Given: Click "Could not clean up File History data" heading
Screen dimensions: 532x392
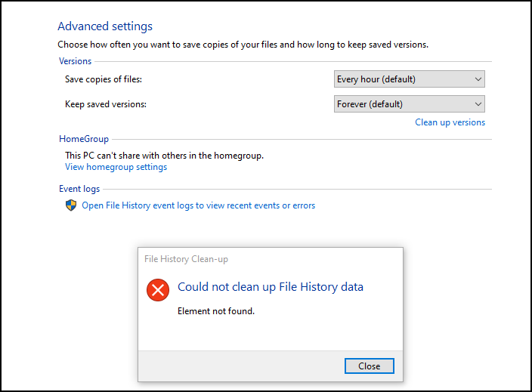Looking at the screenshot, I should tap(270, 287).
